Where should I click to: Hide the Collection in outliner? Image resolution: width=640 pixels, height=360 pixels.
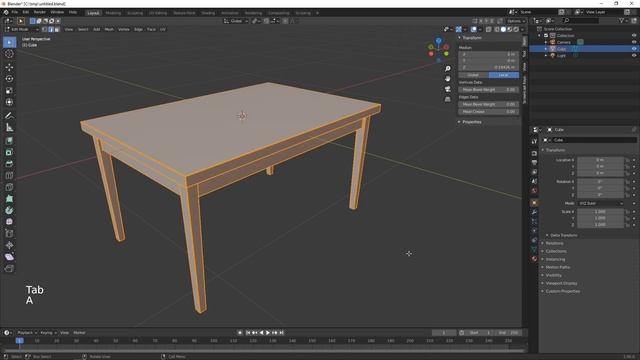pos(634,36)
